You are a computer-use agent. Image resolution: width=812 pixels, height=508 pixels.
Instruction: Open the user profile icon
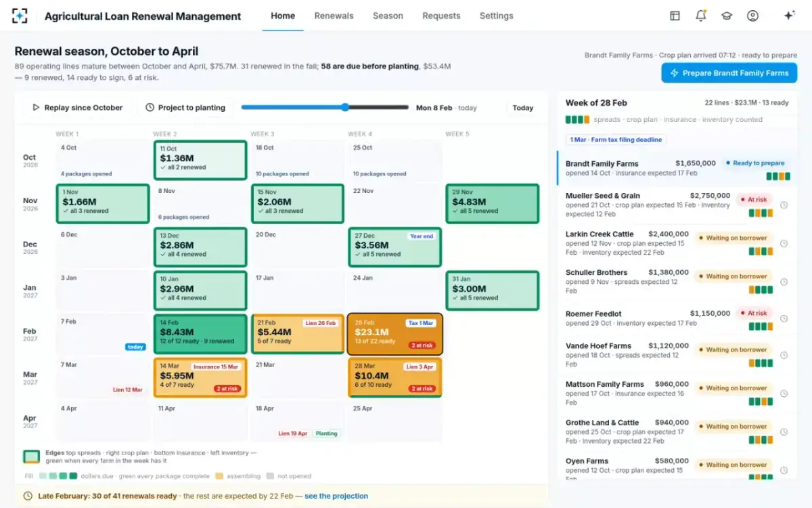pyautogui.click(x=752, y=16)
